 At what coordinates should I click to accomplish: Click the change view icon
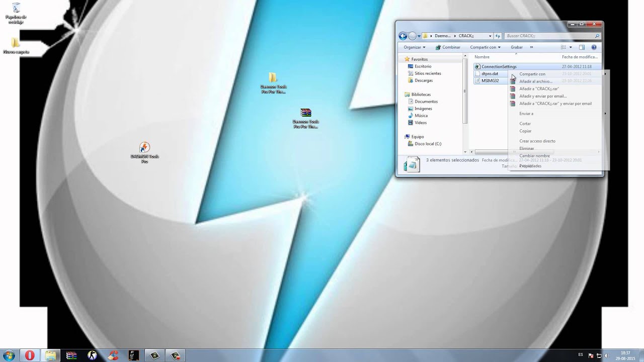click(x=563, y=47)
